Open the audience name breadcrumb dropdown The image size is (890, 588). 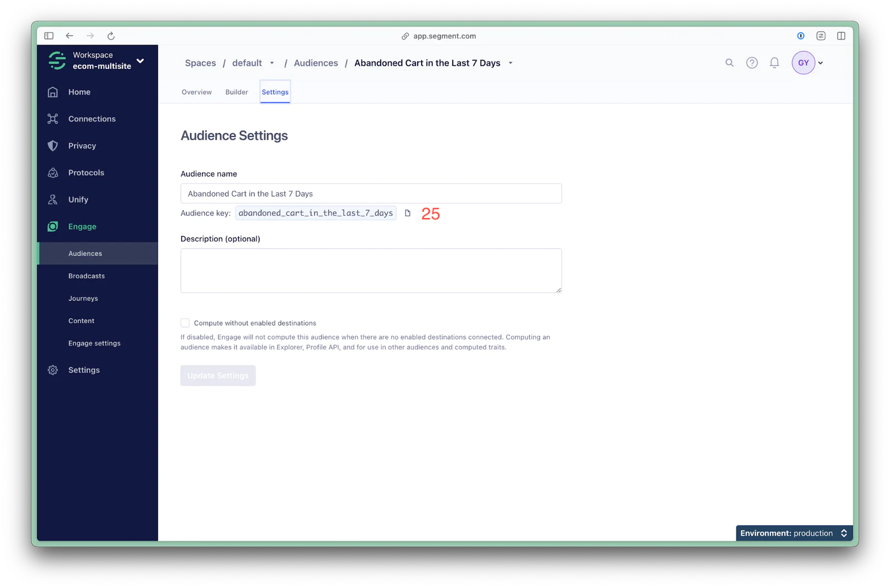click(x=511, y=63)
